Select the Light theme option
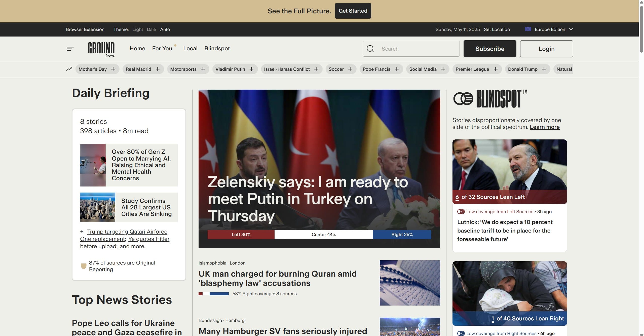Screen dimensions: 644x336 [x=138, y=29]
